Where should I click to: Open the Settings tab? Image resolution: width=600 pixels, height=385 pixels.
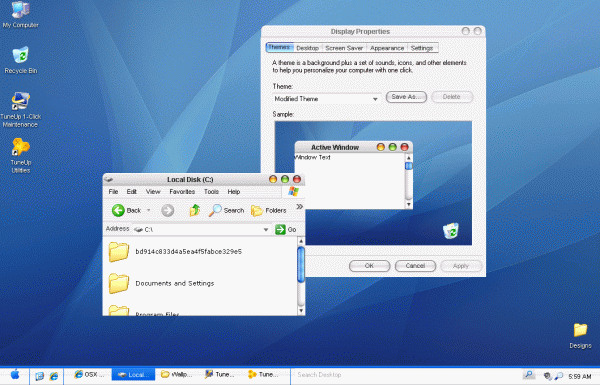click(x=422, y=48)
